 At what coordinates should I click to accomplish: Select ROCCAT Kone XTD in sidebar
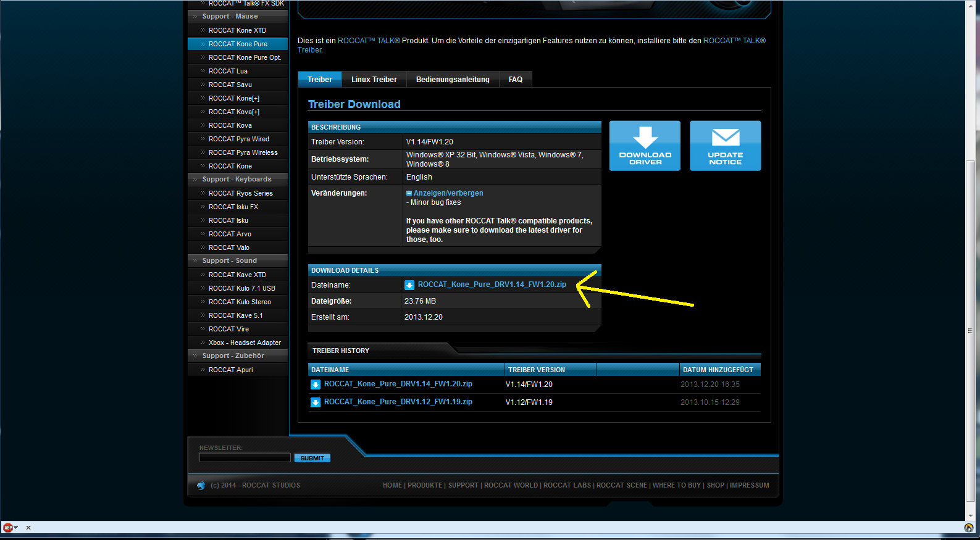pos(238,30)
